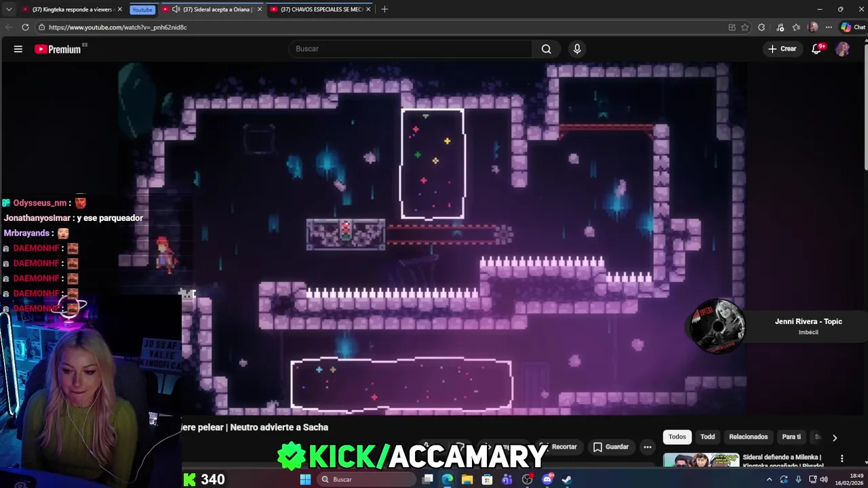This screenshot has height=488, width=868.
Task: Click video title 'Neutro advierte a Sacha'
Action: coord(279,427)
